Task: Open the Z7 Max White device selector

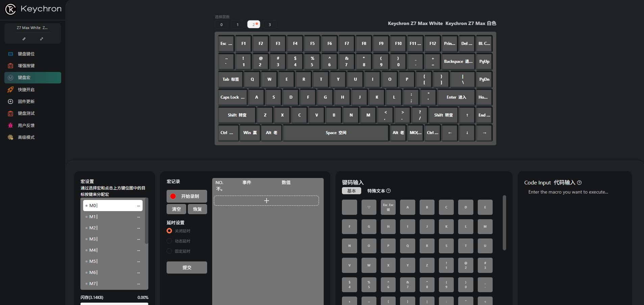Action: (33, 28)
